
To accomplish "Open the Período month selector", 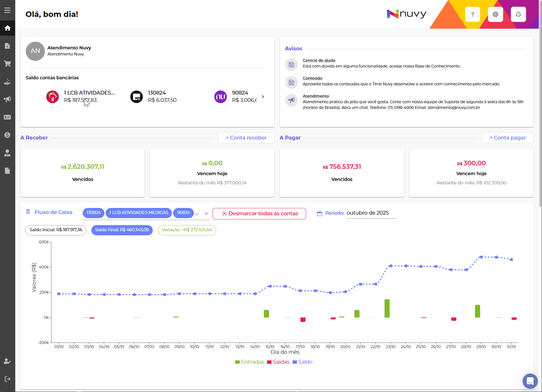I will pos(371,213).
